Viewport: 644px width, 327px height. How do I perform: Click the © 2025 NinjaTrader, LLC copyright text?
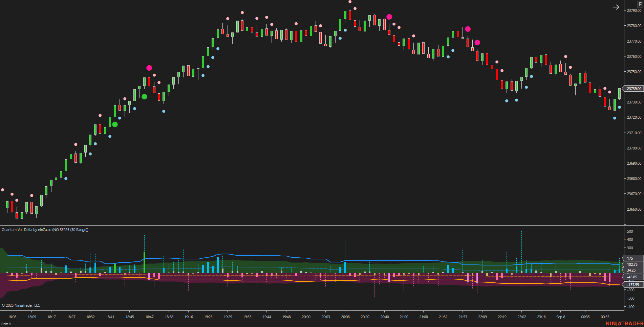pos(20,305)
